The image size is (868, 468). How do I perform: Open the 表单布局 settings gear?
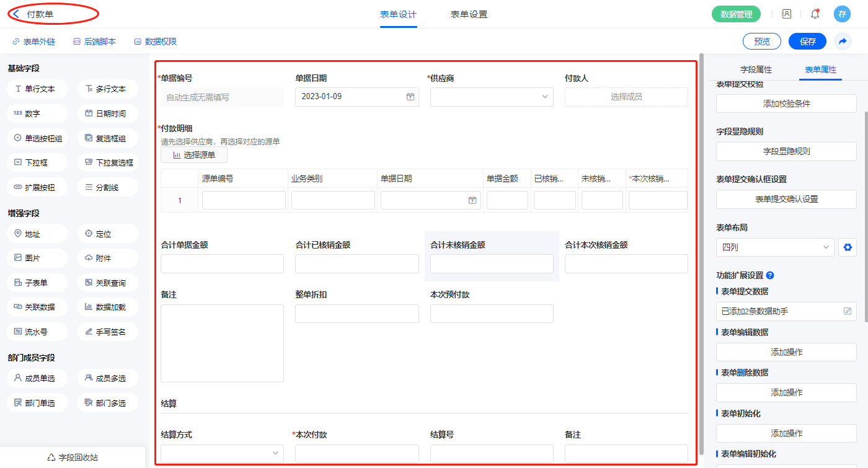(848, 247)
